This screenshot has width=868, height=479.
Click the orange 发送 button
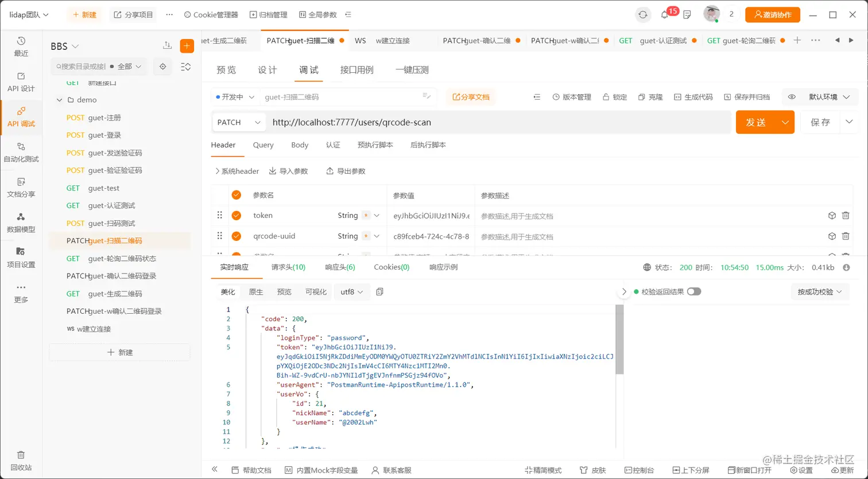756,122
